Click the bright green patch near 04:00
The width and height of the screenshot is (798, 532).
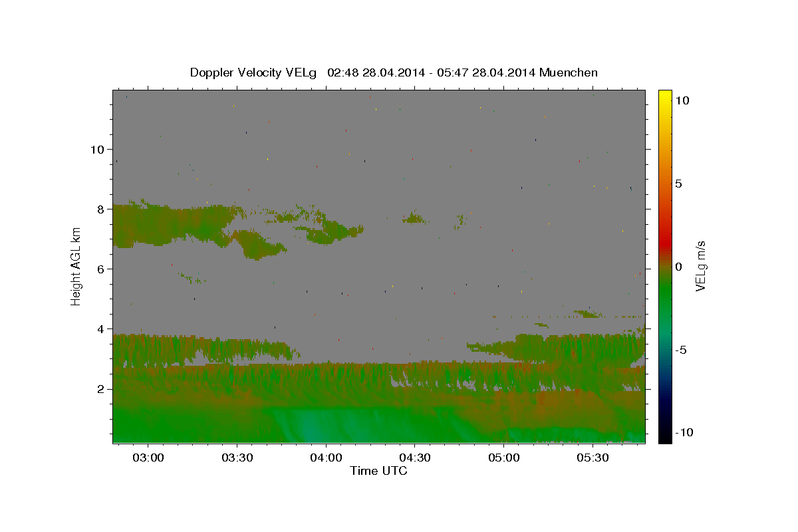pyautogui.click(x=309, y=426)
